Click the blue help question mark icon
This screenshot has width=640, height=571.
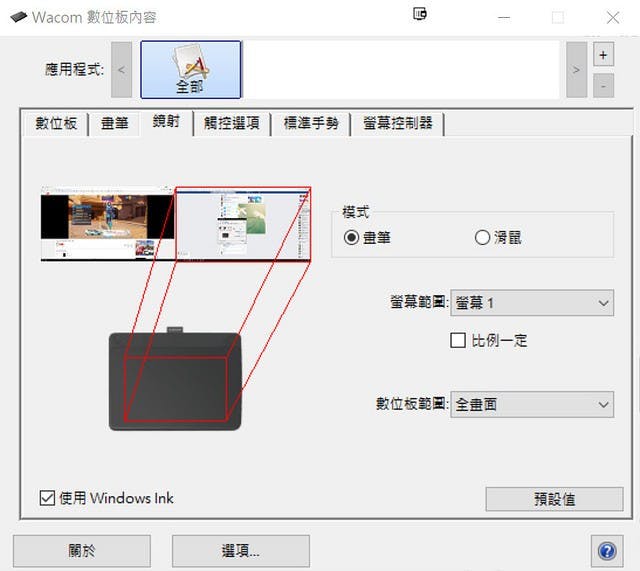(607, 551)
